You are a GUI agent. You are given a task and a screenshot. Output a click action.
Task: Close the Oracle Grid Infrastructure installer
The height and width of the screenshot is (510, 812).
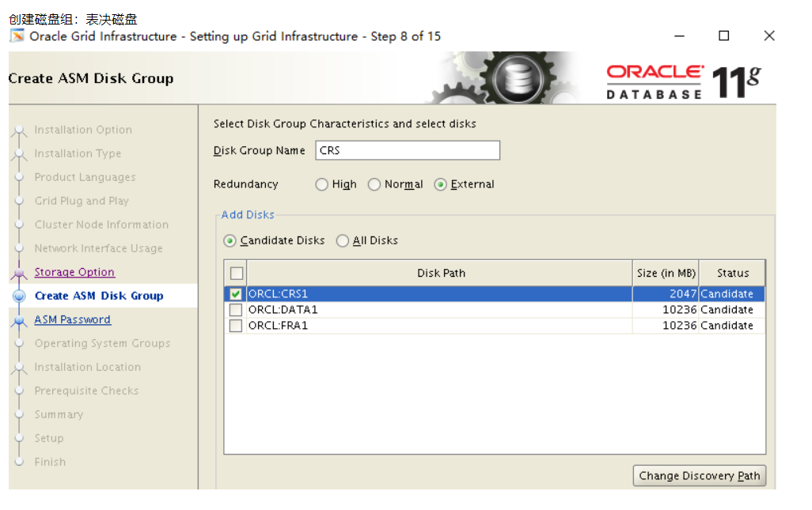point(769,36)
